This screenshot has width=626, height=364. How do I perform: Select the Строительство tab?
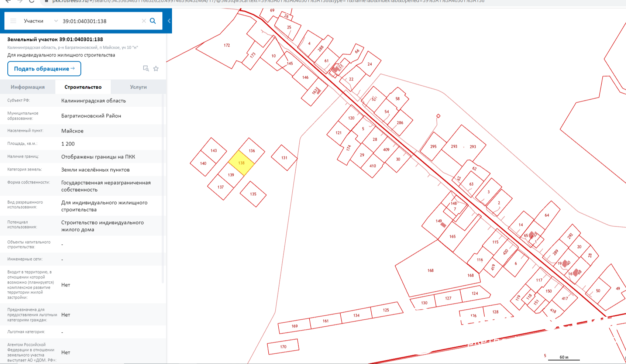point(83,87)
